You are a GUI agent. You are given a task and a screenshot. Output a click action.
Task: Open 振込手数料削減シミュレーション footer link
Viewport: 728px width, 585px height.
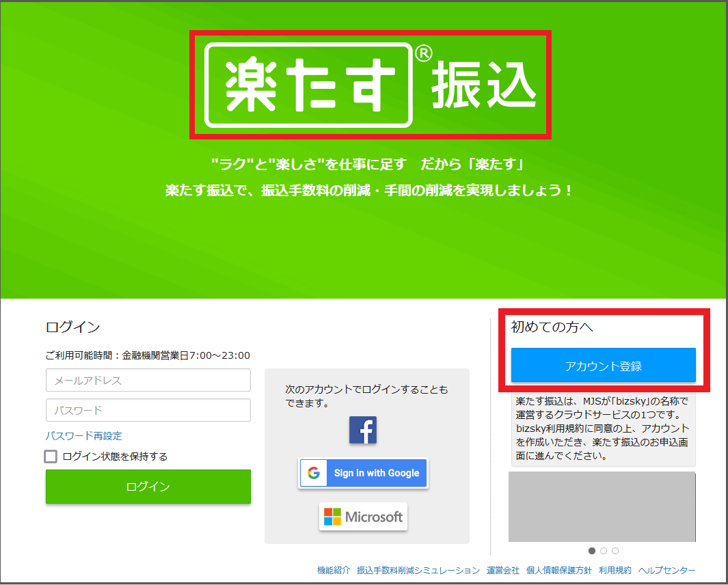418,570
